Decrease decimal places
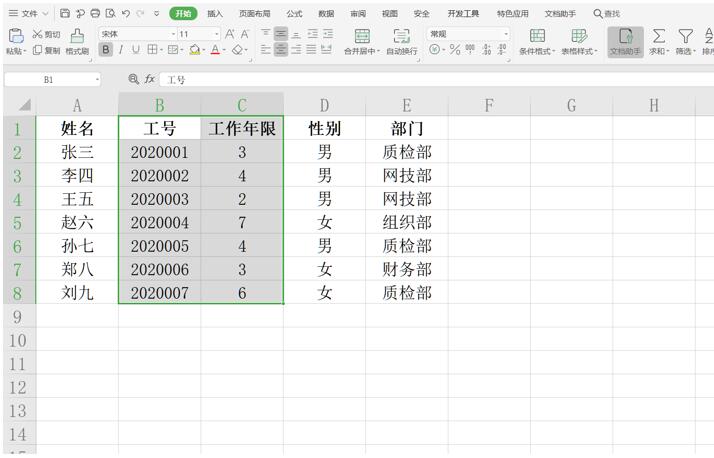 502,49
